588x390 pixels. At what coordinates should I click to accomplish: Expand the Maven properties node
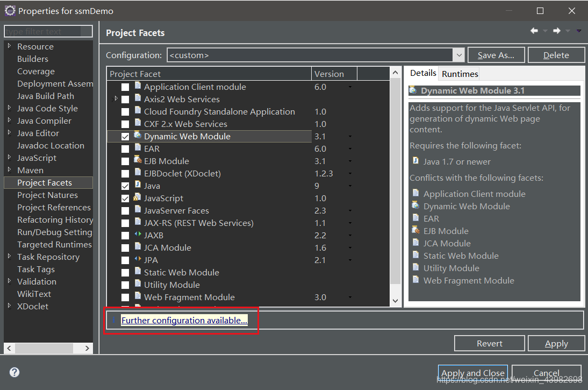9,169
